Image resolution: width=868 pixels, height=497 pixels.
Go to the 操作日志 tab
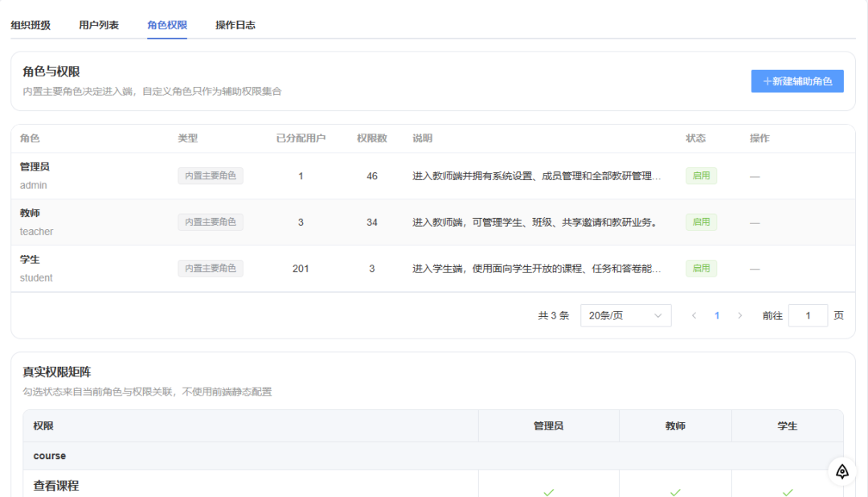pos(235,25)
